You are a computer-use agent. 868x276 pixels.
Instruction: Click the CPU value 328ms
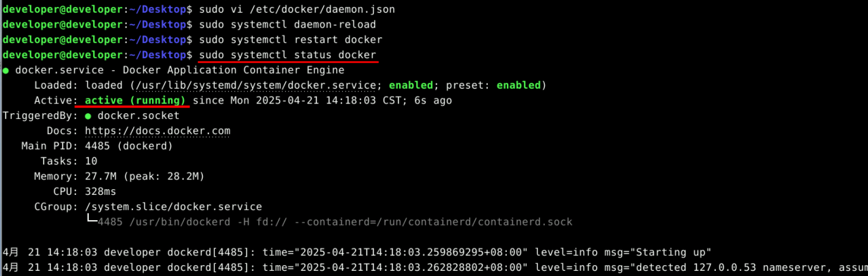pyautogui.click(x=101, y=191)
